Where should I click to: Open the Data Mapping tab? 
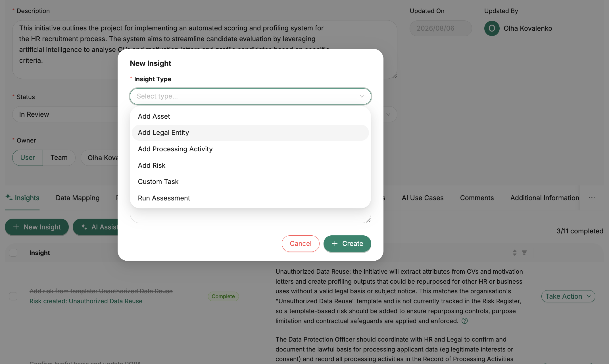pyautogui.click(x=78, y=198)
